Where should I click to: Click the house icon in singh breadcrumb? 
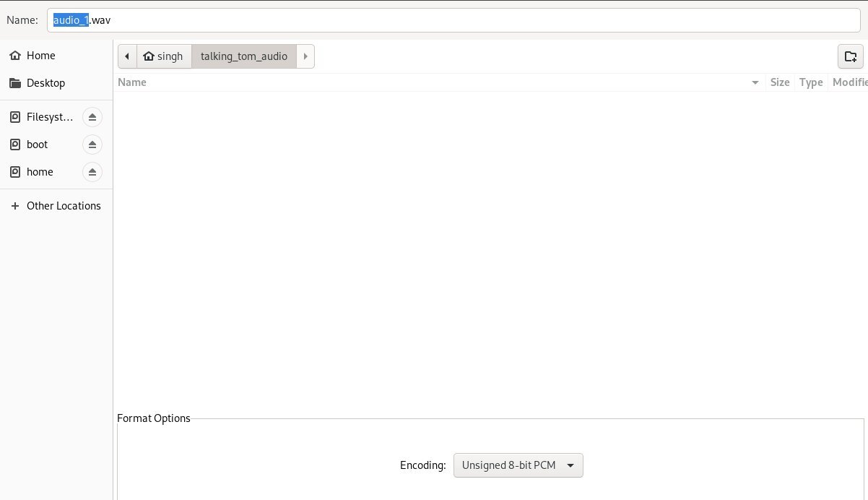[149, 56]
